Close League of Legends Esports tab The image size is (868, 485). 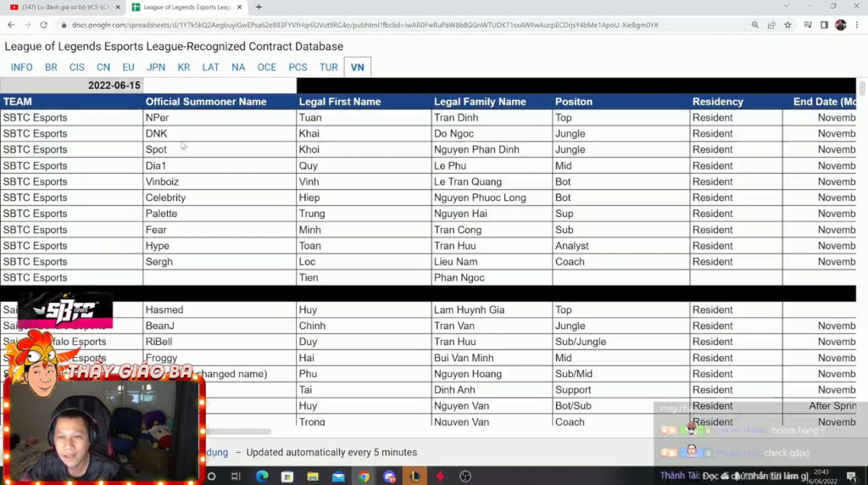pyautogui.click(x=239, y=7)
